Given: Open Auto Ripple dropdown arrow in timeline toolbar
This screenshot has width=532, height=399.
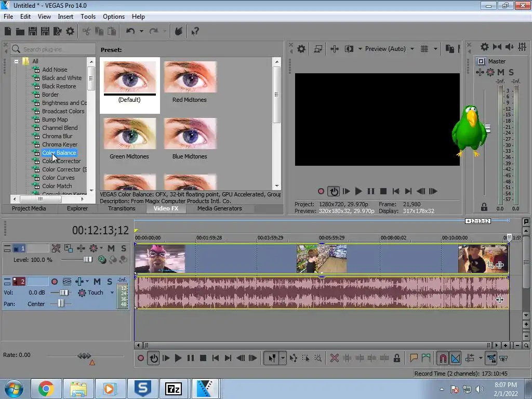Looking at the screenshot, I should 481,358.
